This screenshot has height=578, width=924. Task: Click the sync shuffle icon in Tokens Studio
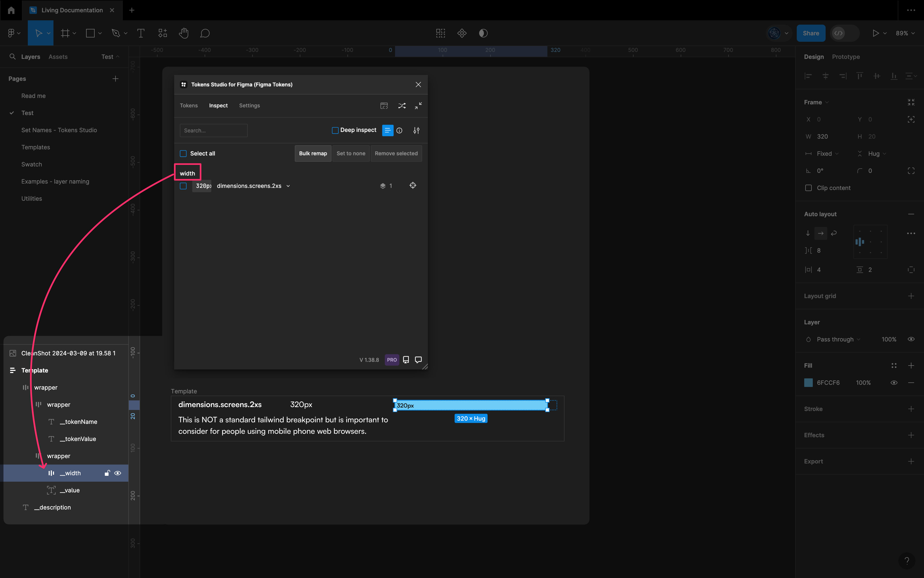pyautogui.click(x=402, y=106)
